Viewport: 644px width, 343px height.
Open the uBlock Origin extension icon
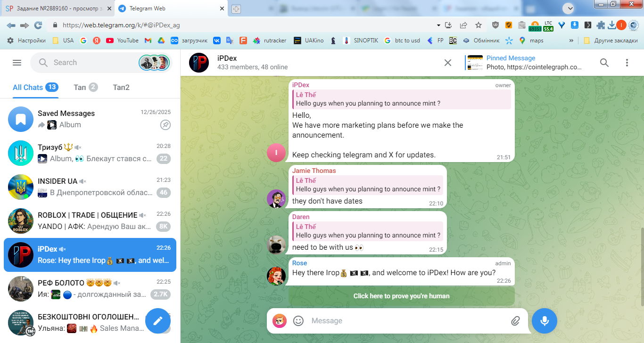tap(495, 25)
